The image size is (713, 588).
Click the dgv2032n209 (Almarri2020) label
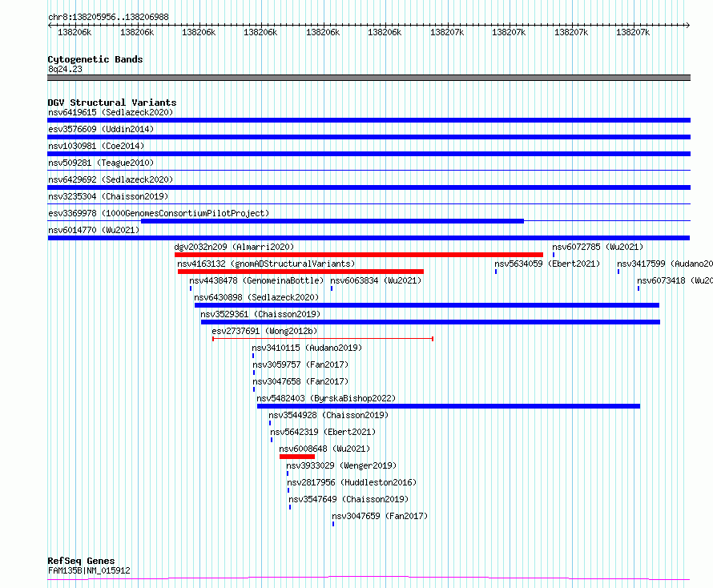[234, 247]
